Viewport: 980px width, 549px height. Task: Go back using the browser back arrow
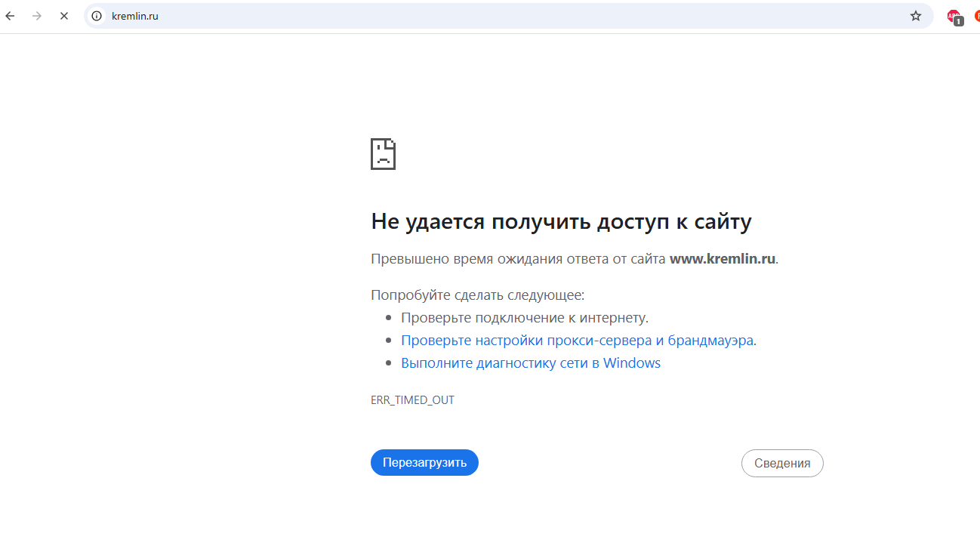coord(10,16)
